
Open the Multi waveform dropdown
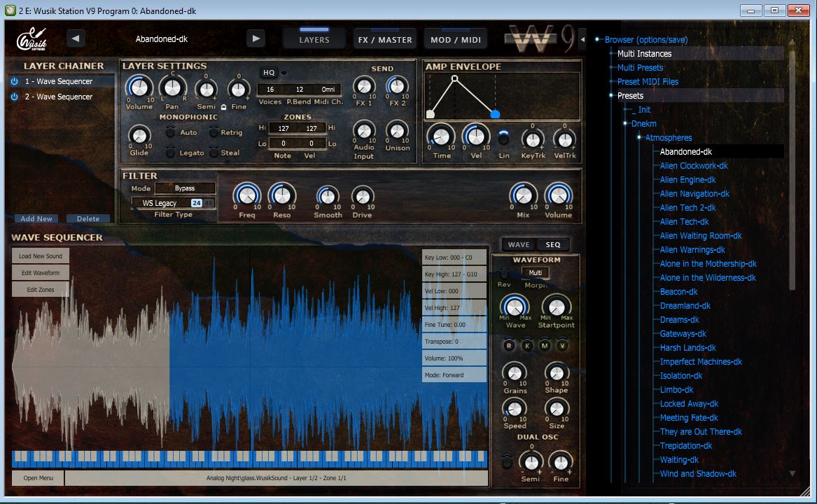coord(535,272)
